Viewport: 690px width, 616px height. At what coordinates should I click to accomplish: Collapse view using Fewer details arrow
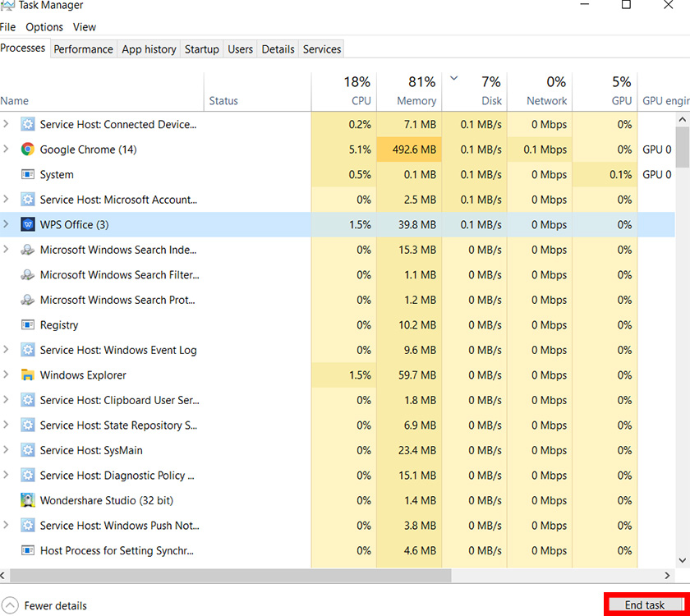(x=11, y=605)
